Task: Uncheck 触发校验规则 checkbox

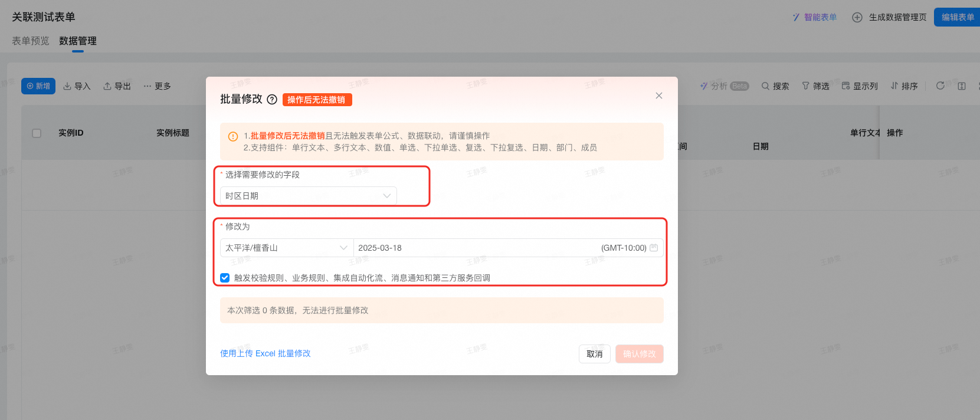Action: pos(225,278)
